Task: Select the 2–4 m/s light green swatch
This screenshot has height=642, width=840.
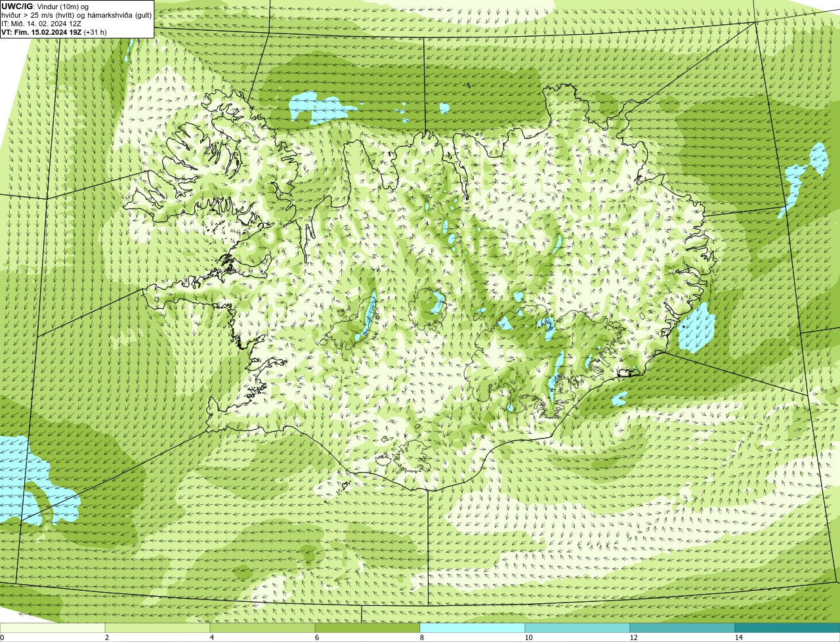Action: [157, 628]
